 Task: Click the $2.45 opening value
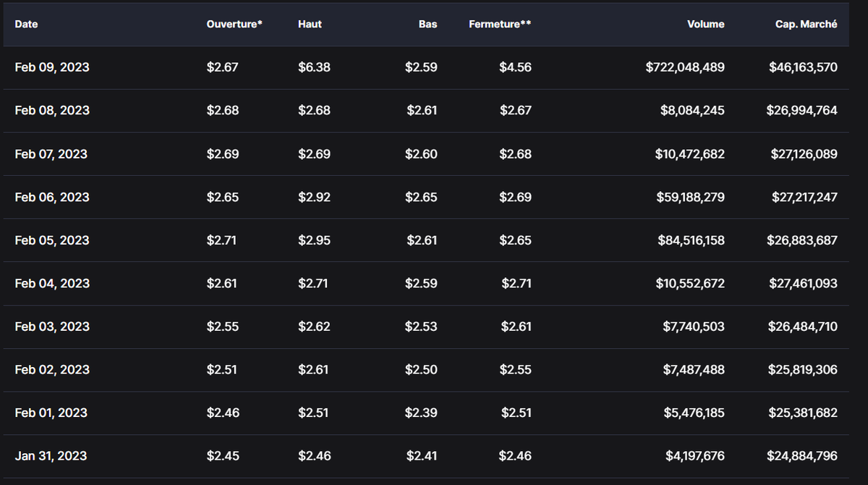223,456
